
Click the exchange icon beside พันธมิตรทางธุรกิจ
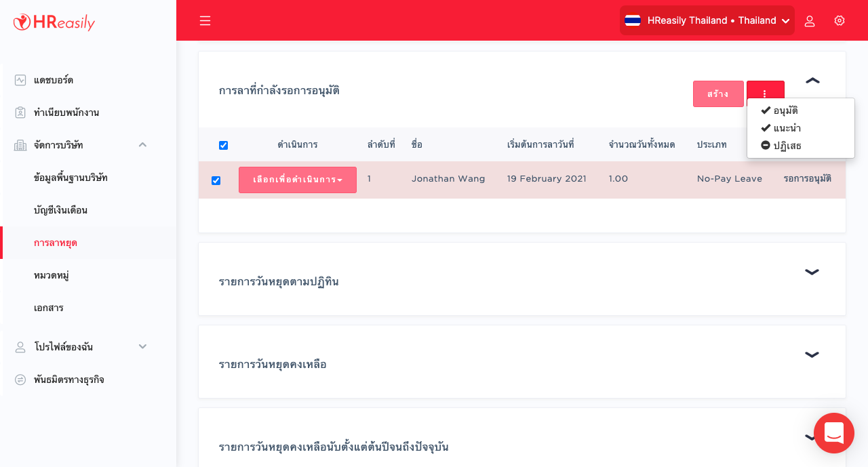(x=20, y=380)
